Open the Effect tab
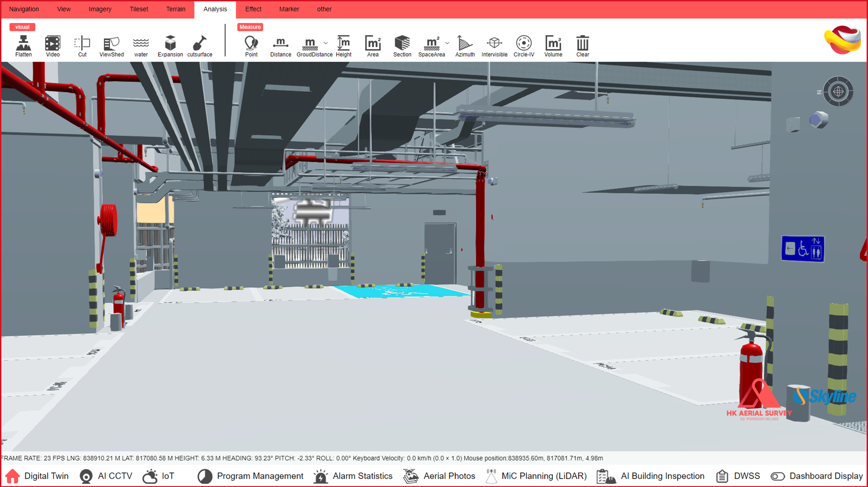The image size is (868, 487). [x=253, y=9]
